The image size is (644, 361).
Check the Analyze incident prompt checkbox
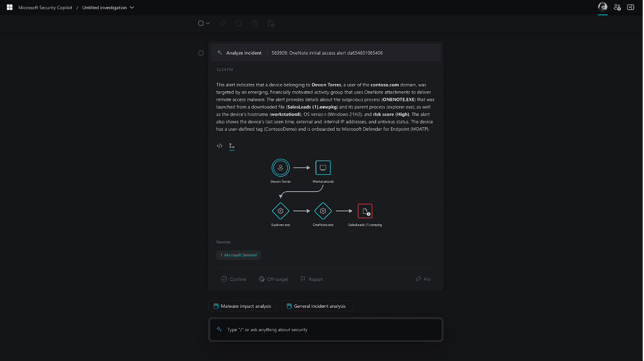201,53
